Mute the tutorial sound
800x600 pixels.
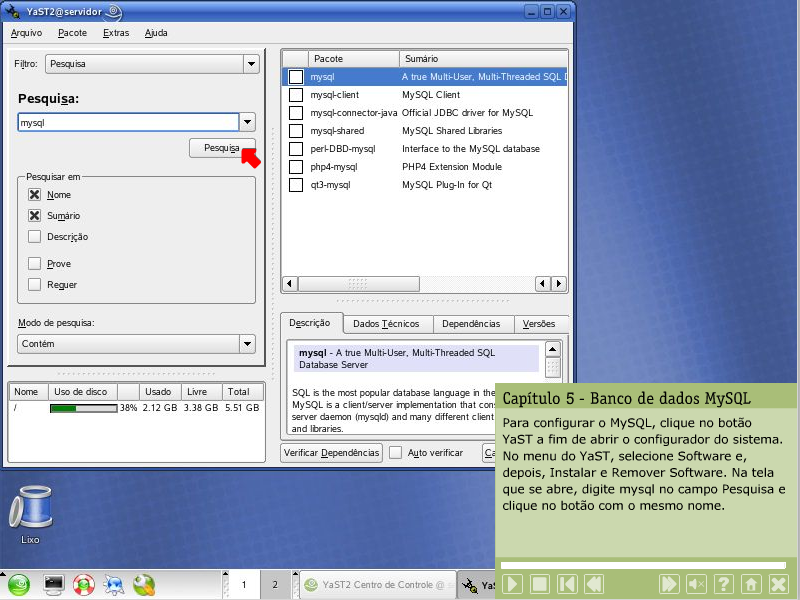pos(697,584)
